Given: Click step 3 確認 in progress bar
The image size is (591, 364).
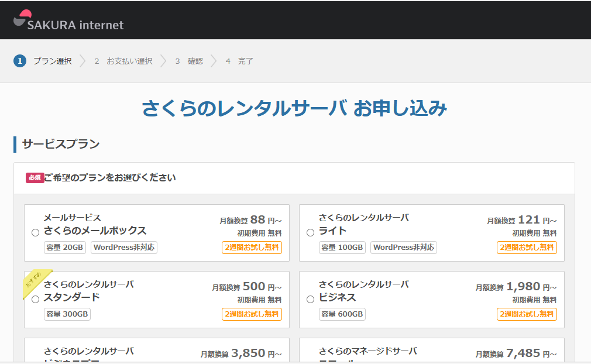Looking at the screenshot, I should click(x=189, y=61).
